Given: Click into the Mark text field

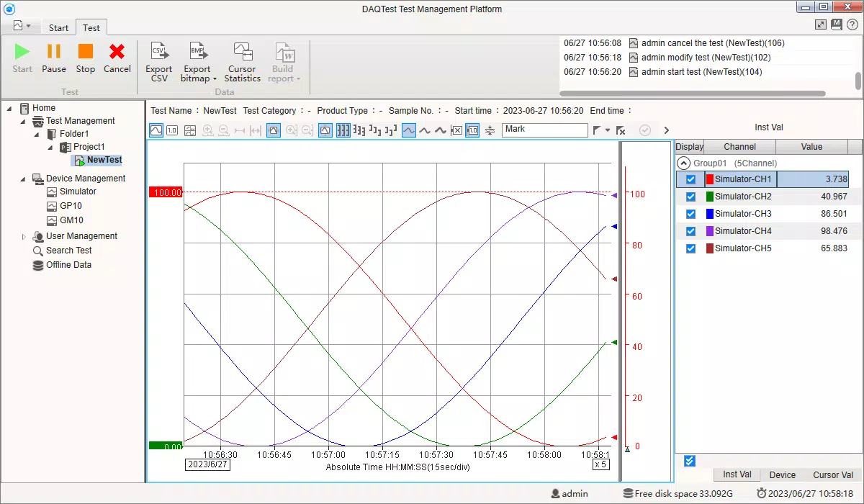Looking at the screenshot, I should click(545, 130).
